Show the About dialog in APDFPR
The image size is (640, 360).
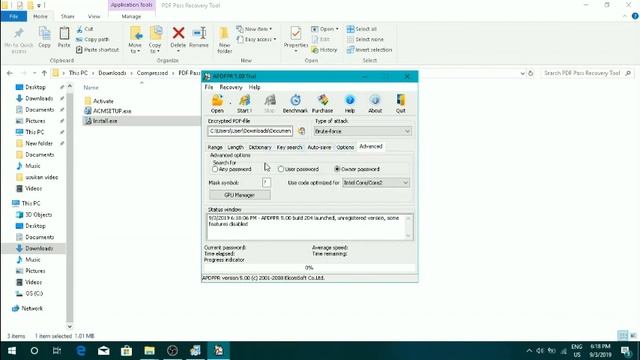click(x=375, y=104)
